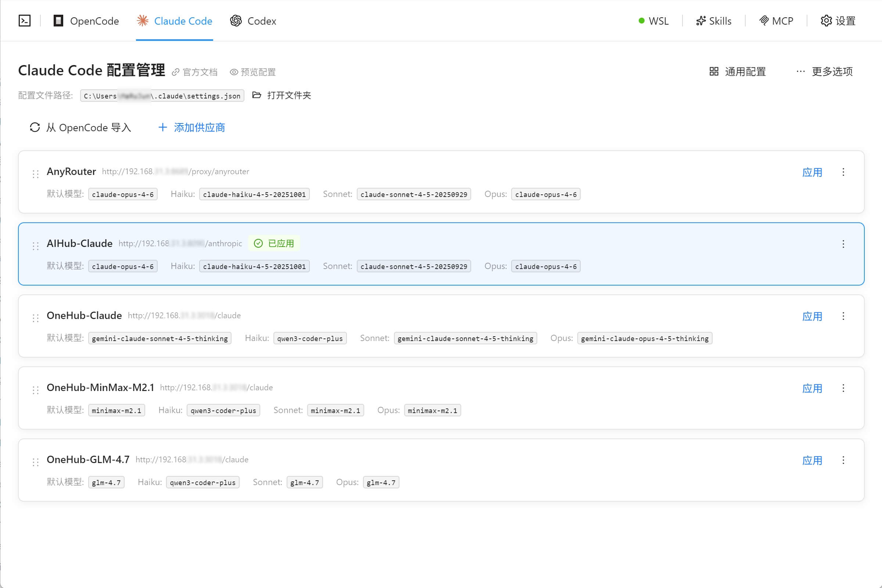This screenshot has width=882, height=588.
Task: Click 从 OpenCode 导入 button
Action: coord(80,128)
